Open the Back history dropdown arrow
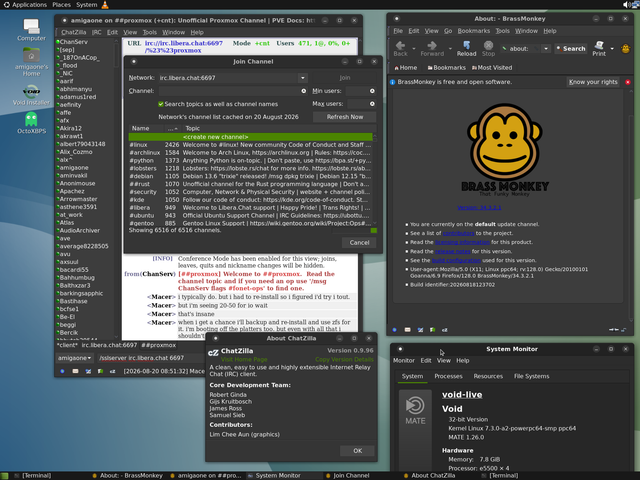 pyautogui.click(x=414, y=49)
